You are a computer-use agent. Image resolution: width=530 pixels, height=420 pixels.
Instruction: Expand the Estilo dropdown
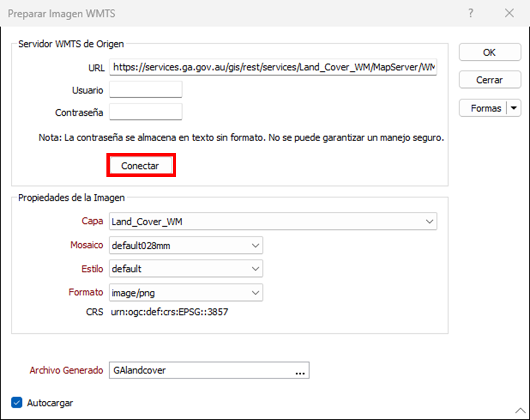255,269
